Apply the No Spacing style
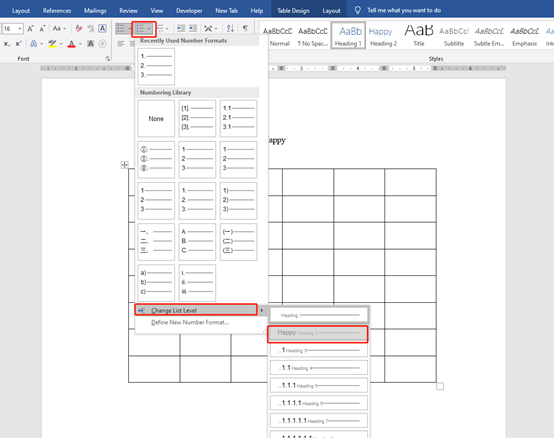The height and width of the screenshot is (438, 554). click(x=313, y=36)
